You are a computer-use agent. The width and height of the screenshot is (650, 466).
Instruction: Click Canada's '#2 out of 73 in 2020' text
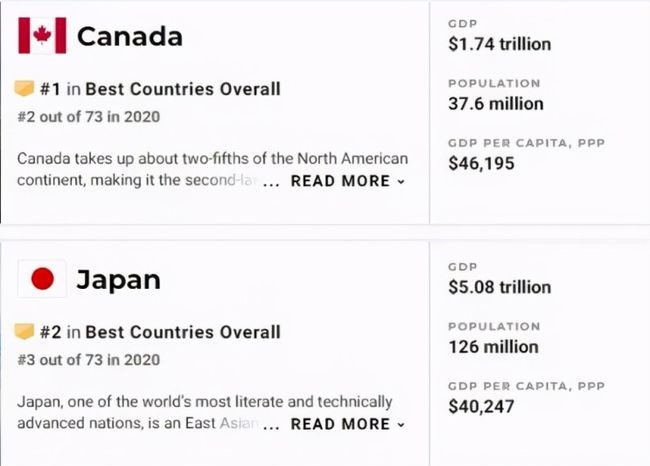pos(89,116)
